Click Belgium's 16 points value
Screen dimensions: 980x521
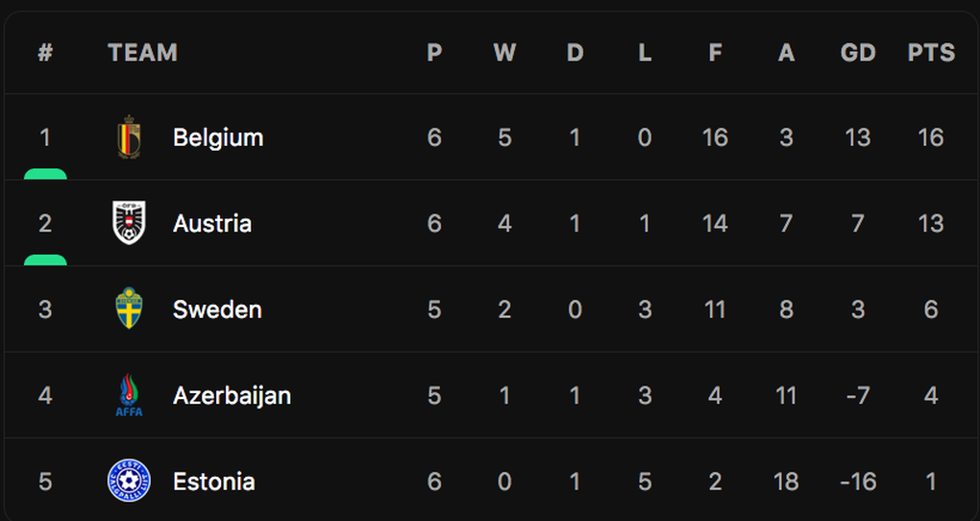point(931,137)
